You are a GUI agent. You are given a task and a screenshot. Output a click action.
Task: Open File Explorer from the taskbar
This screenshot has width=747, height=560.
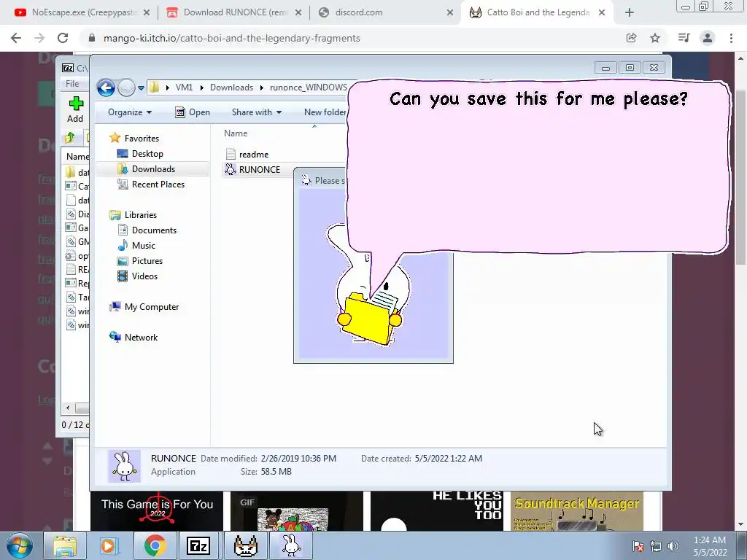pos(64,545)
